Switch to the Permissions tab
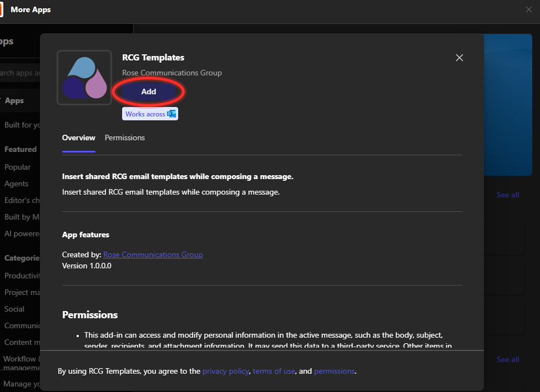Screen dimensions: 540x392 [x=125, y=138]
